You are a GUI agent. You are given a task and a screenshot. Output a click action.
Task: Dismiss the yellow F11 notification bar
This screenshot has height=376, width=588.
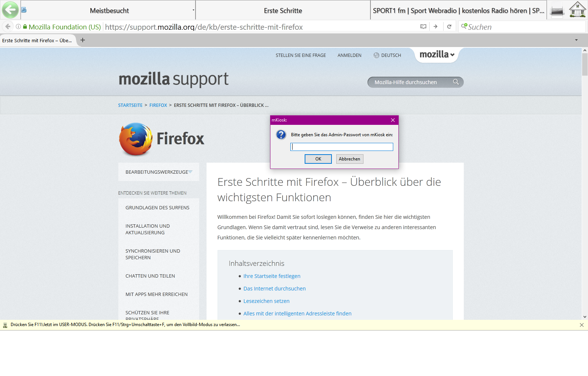[582, 325]
